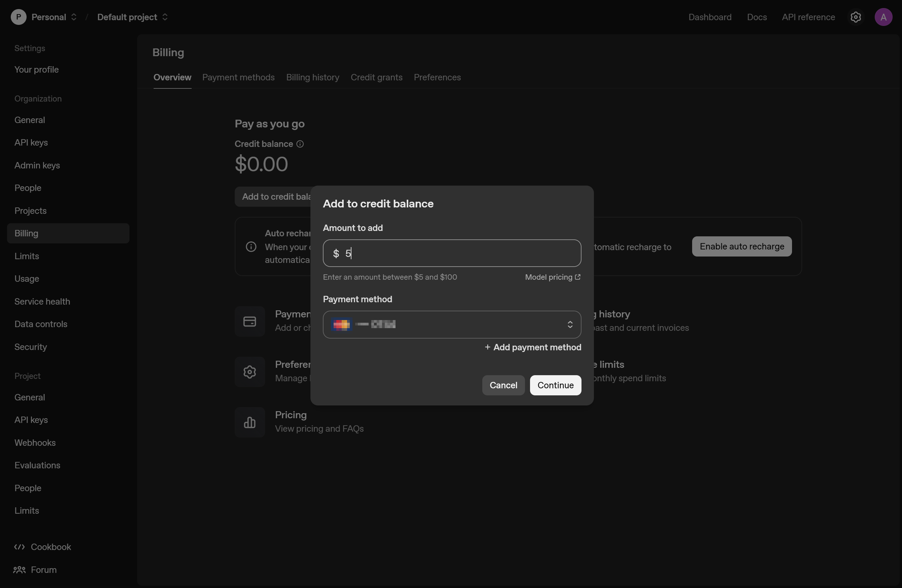Cancel the Add to credit balance dialog

(503, 385)
